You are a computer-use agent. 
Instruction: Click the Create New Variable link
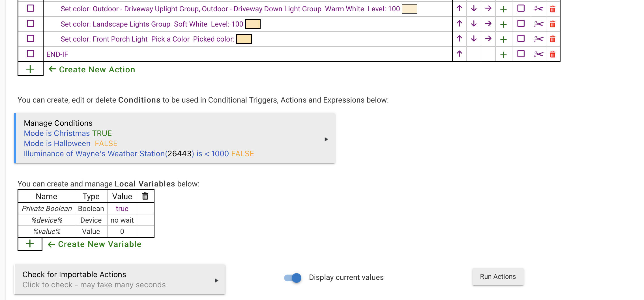tap(99, 244)
